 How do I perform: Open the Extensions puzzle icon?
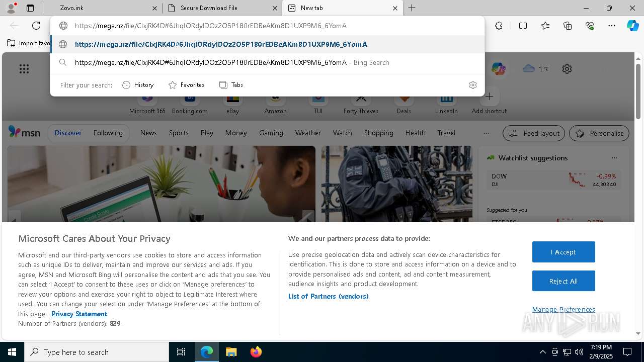click(499, 26)
